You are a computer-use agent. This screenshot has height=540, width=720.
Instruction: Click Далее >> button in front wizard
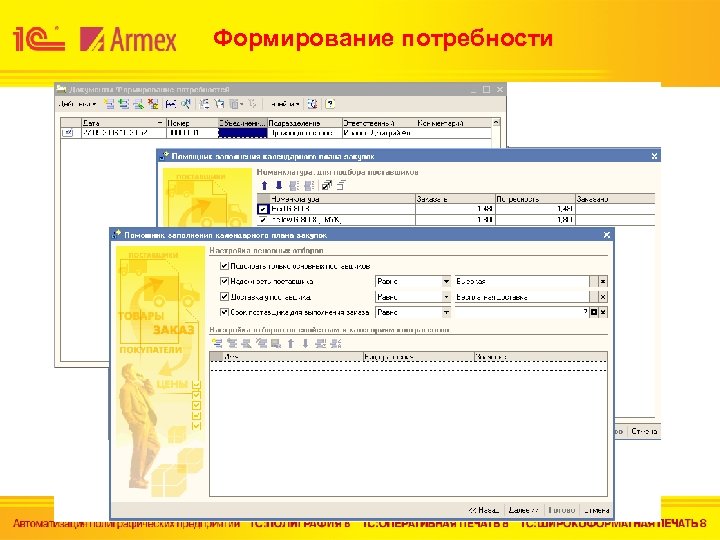[523, 510]
